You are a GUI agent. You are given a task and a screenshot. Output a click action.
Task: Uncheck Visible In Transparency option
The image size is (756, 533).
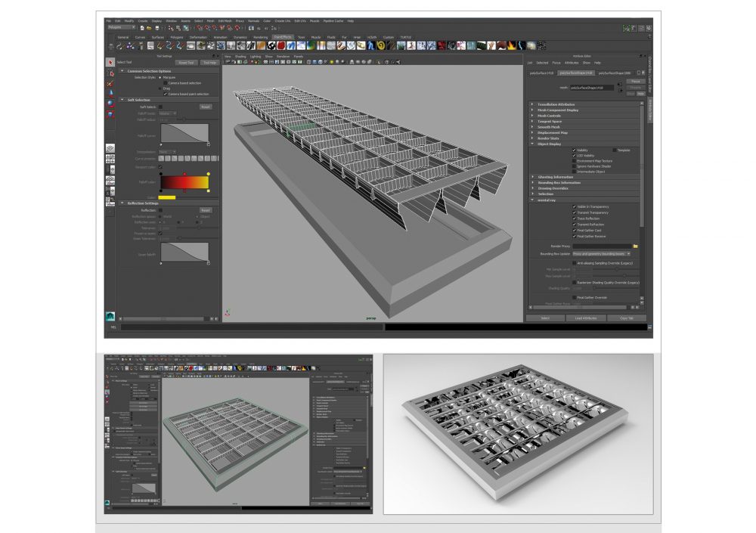[575, 206]
